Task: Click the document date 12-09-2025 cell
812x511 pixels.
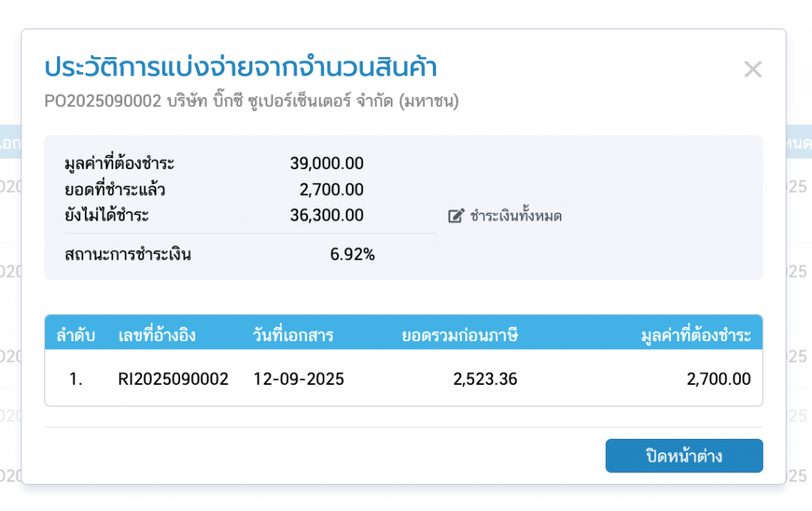Action: pyautogui.click(x=298, y=379)
